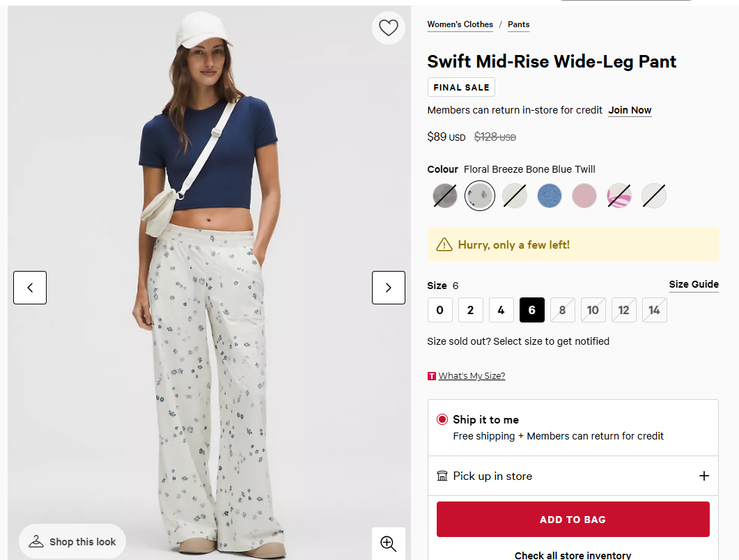Pick the solid pink colour swatch

coord(584,196)
